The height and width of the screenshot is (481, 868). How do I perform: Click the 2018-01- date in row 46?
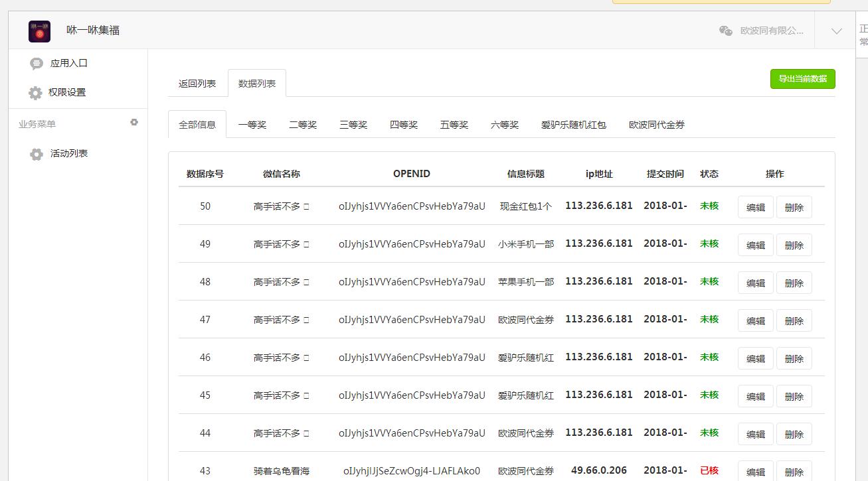point(665,357)
